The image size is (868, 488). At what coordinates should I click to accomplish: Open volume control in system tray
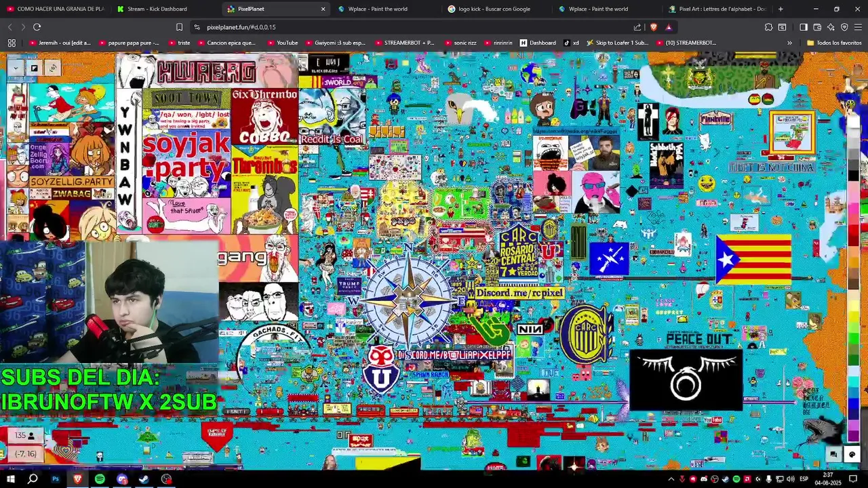[x=790, y=479]
